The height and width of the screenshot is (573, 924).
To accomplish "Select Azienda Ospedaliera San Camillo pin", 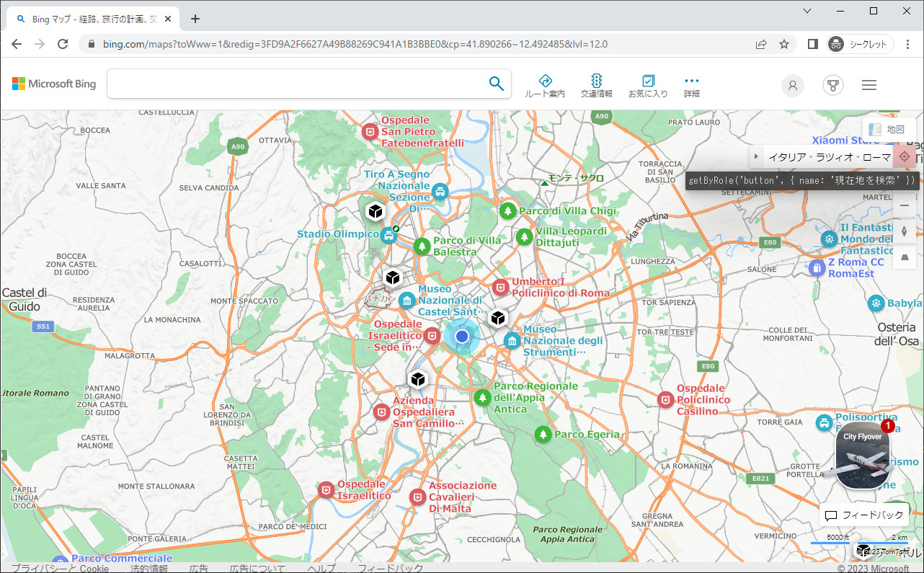I will (381, 412).
